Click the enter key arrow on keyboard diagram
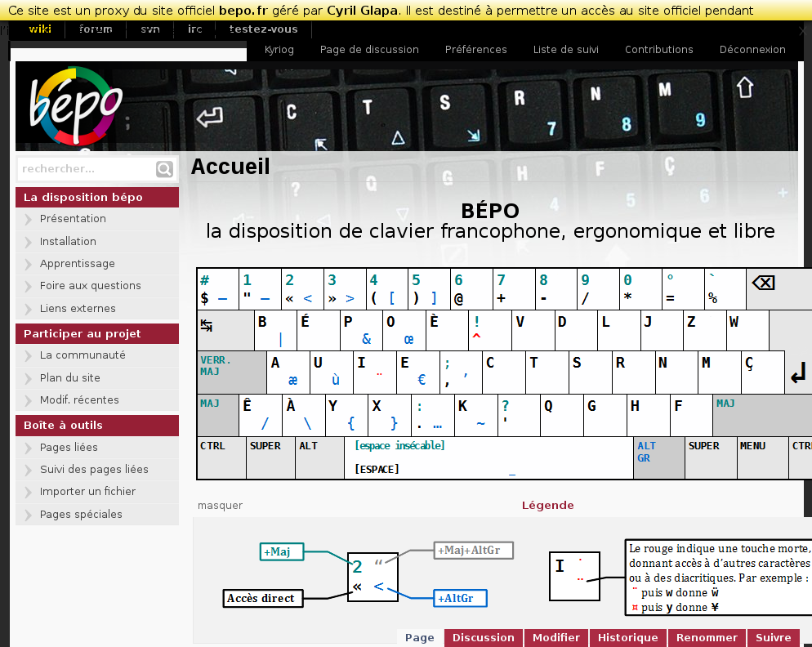812x647 pixels. [798, 373]
